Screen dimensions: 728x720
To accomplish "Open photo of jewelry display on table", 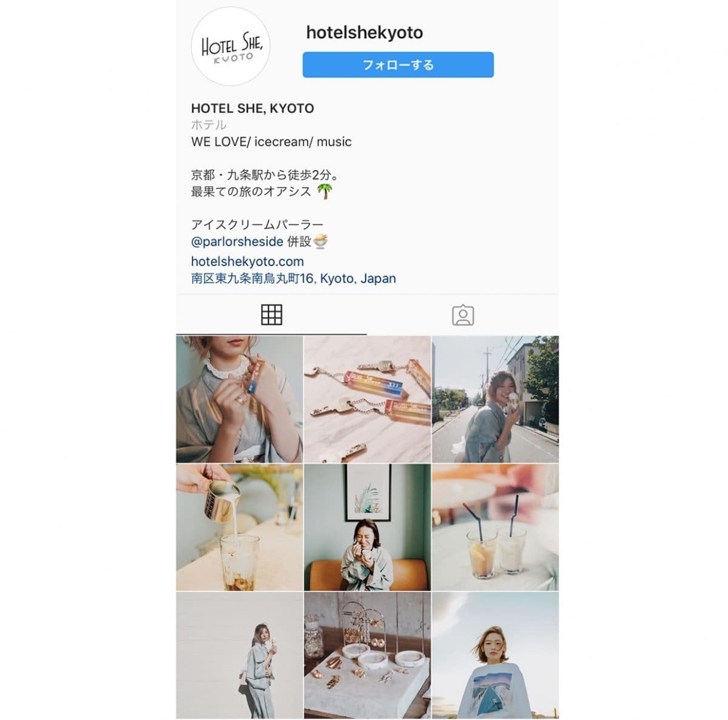I will coord(367,655).
